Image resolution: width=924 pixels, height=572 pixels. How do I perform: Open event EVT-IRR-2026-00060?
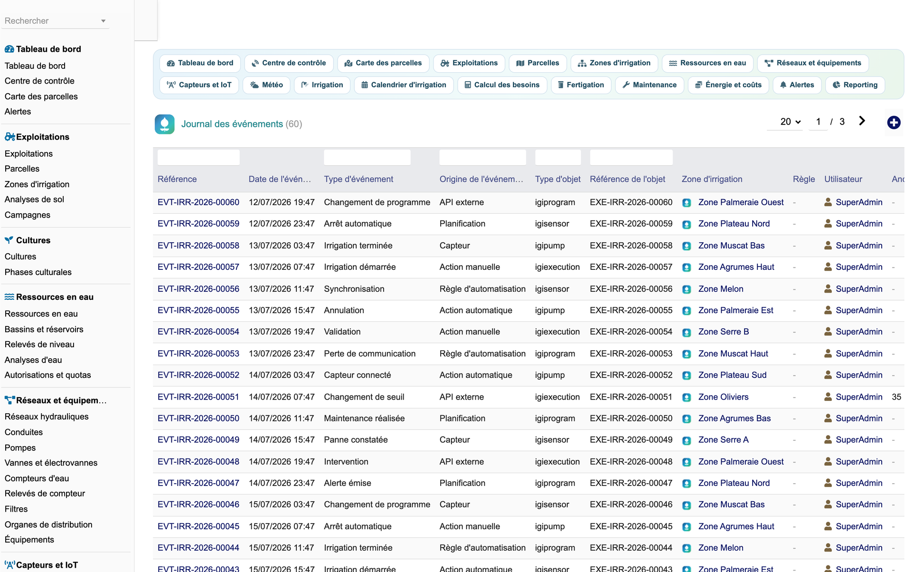(x=198, y=202)
